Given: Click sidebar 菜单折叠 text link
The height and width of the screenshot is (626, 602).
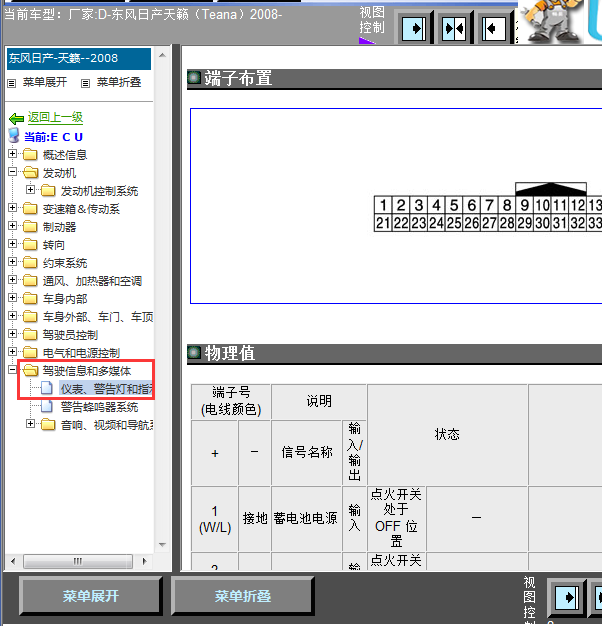Looking at the screenshot, I should tap(119, 82).
